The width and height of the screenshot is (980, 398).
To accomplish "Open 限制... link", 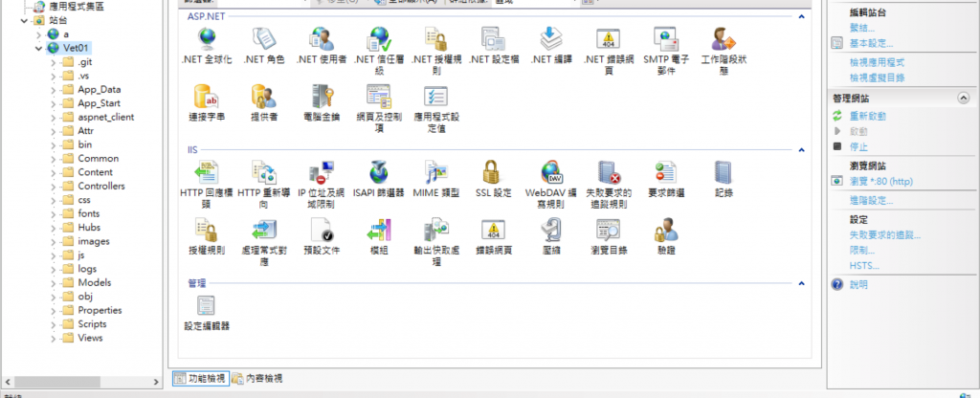I will pos(862,252).
